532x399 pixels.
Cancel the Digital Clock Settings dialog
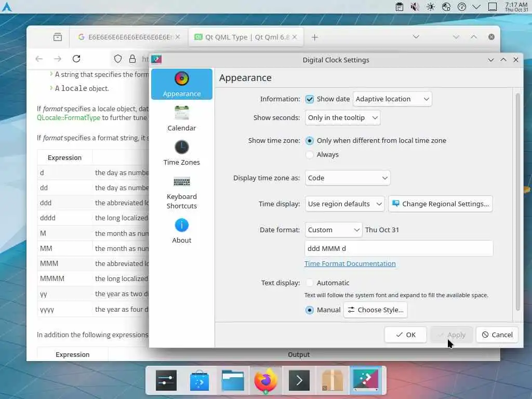pyautogui.click(x=497, y=335)
